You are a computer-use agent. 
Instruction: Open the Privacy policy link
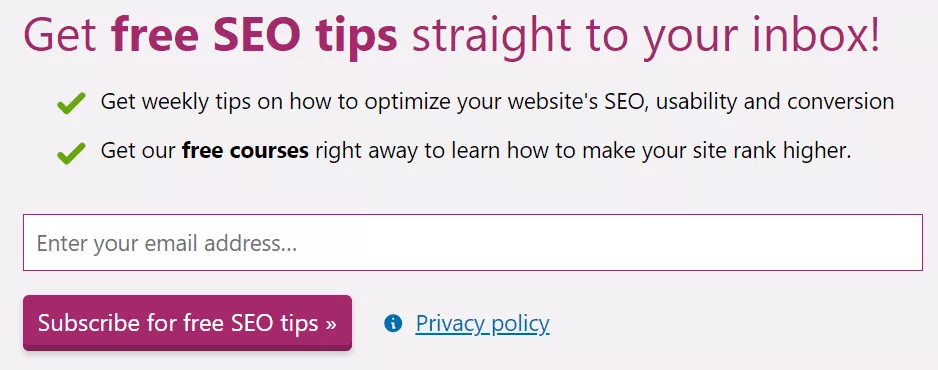pyautogui.click(x=482, y=323)
